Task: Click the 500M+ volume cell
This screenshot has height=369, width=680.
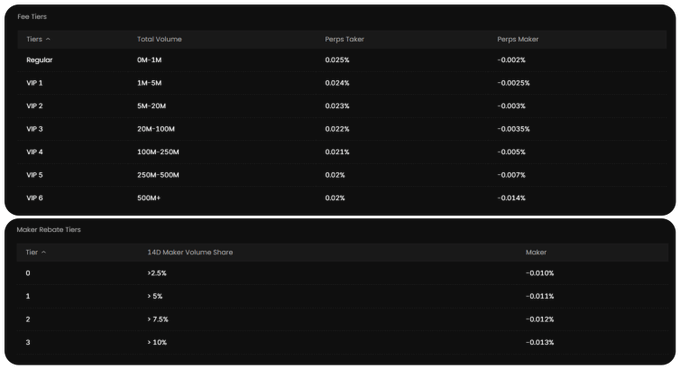Action: pos(149,198)
